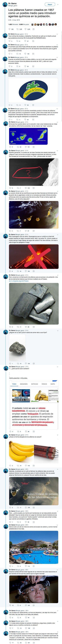62x644 pixels.
Task: Like the tweet showing erupting volcano image
Action: (26, 271)
